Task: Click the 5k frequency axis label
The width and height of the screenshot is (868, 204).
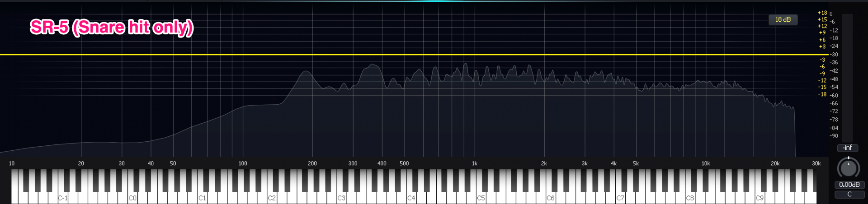Action: pyautogui.click(x=636, y=163)
